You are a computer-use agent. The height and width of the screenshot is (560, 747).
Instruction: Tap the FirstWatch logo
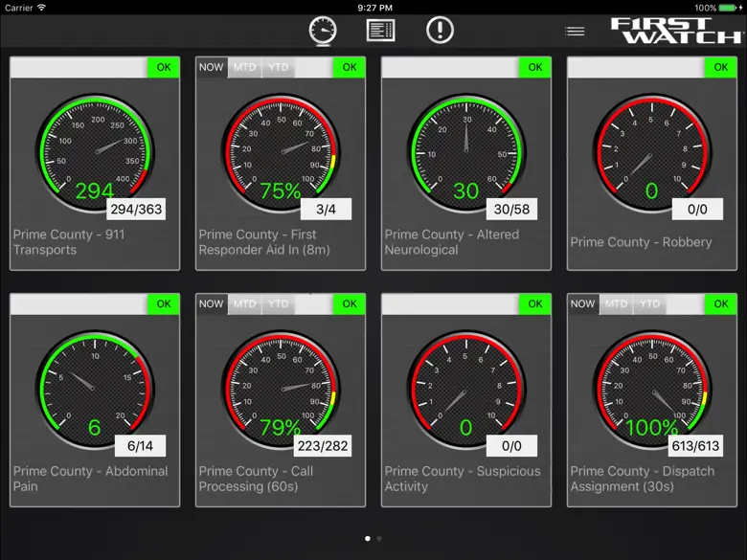coord(676,31)
